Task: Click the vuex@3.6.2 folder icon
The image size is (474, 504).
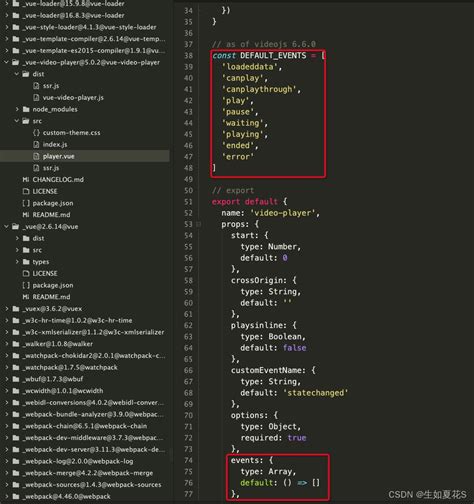Action: 16,309
